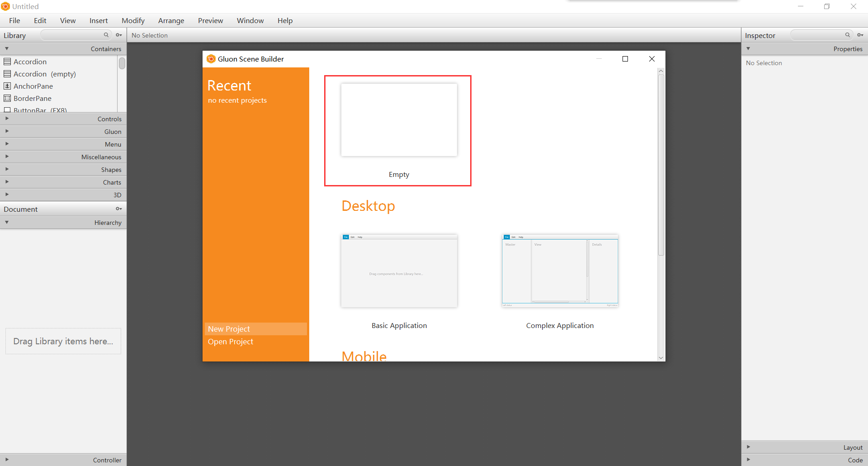Screen dimensions: 868x466
Task: Open the Preview menu
Action: tap(210, 20)
